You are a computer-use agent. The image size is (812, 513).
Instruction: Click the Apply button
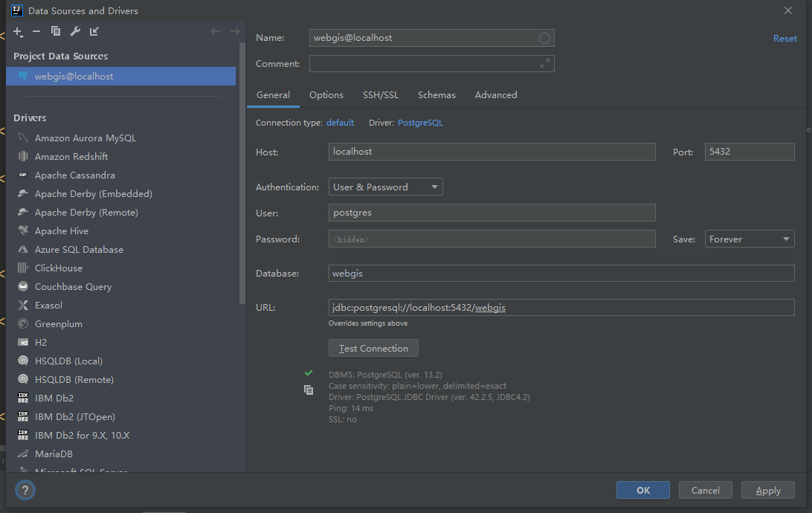tap(768, 490)
